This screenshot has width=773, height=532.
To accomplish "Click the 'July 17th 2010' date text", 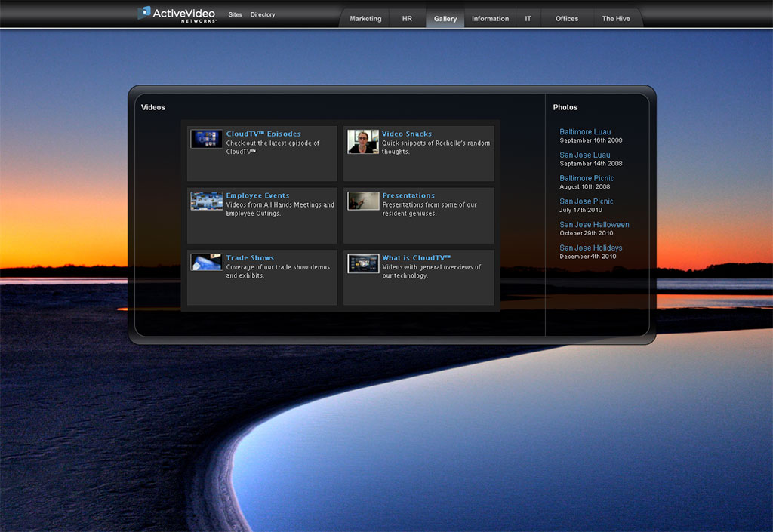I will coord(581,210).
